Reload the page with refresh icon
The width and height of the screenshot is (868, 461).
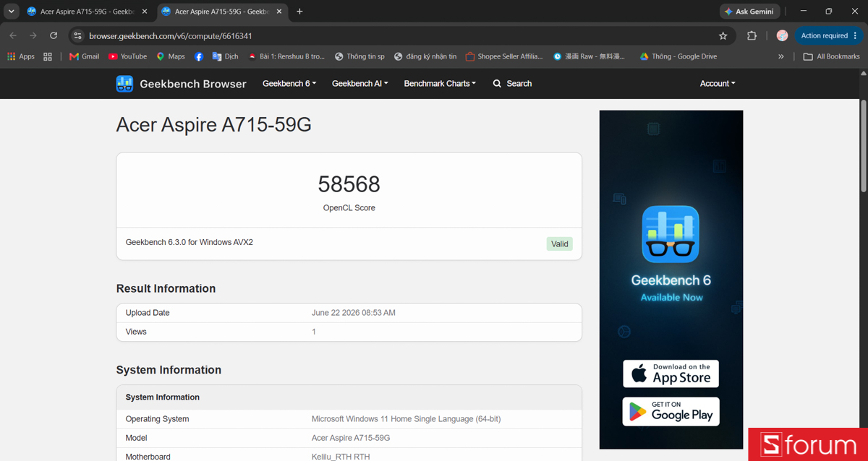[54, 35]
